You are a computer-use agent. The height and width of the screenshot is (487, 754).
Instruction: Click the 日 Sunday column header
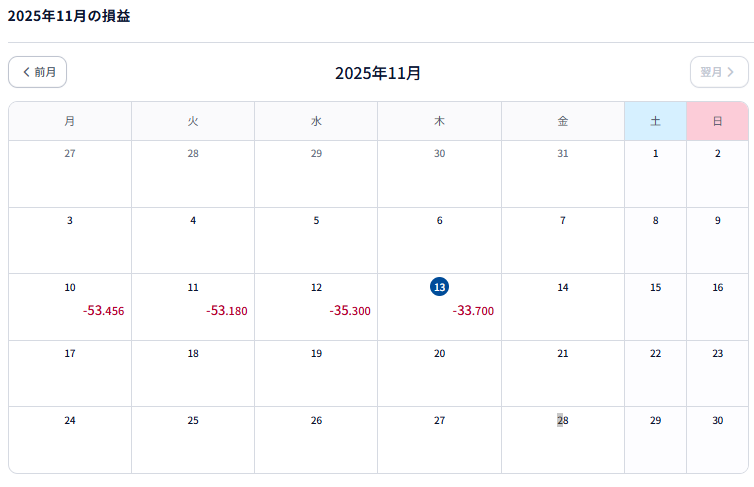click(x=717, y=121)
